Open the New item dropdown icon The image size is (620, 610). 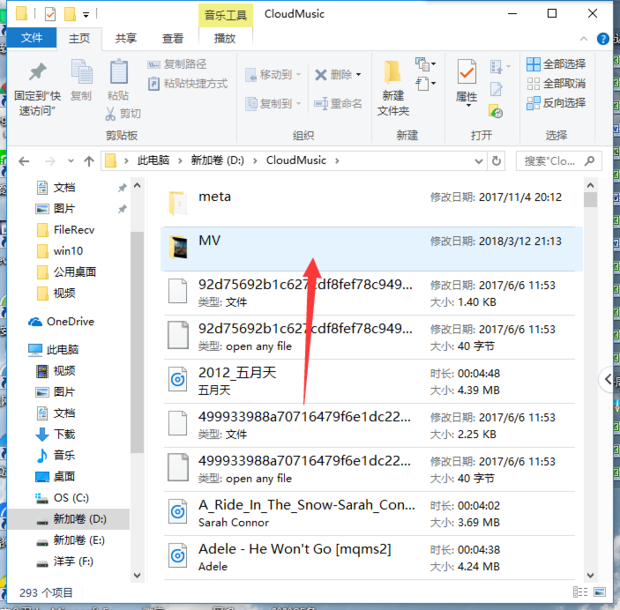(425, 64)
